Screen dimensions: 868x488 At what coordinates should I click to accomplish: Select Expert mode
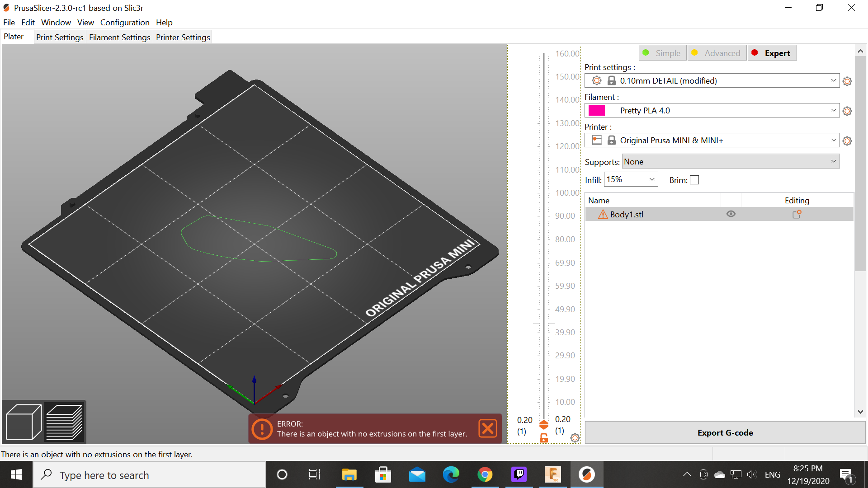(772, 53)
